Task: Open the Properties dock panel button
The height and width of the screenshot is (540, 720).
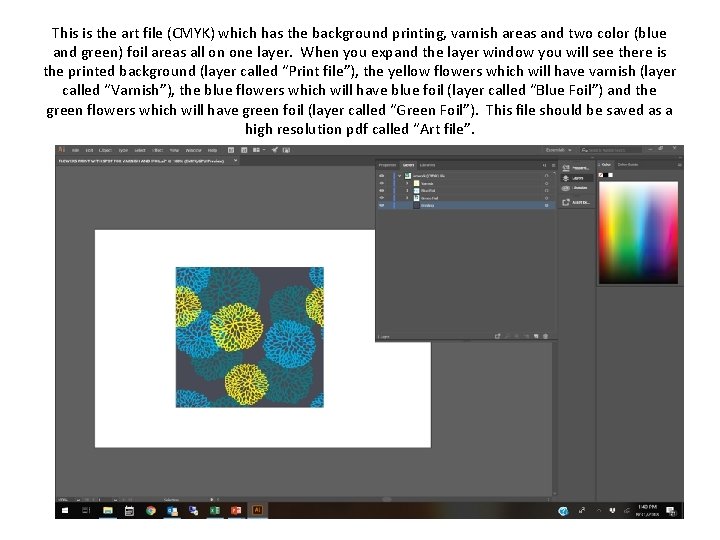Action: coord(576,168)
